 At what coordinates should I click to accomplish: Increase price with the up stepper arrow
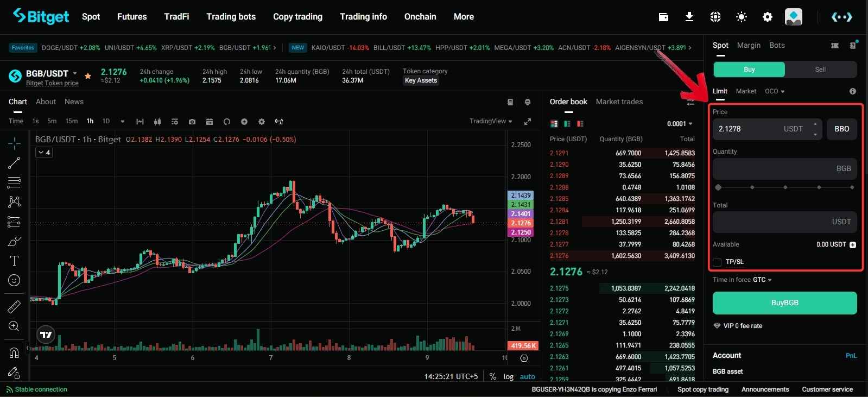tap(815, 124)
